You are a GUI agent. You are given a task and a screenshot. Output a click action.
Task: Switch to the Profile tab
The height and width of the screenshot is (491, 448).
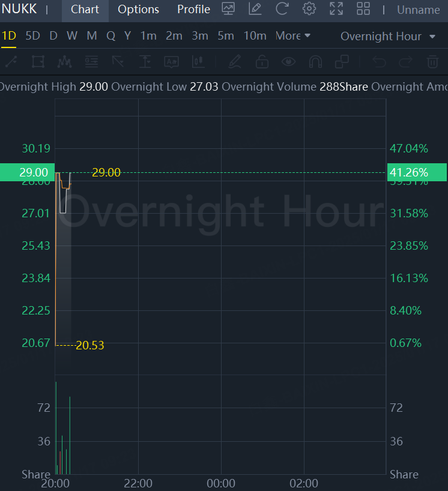point(193,10)
